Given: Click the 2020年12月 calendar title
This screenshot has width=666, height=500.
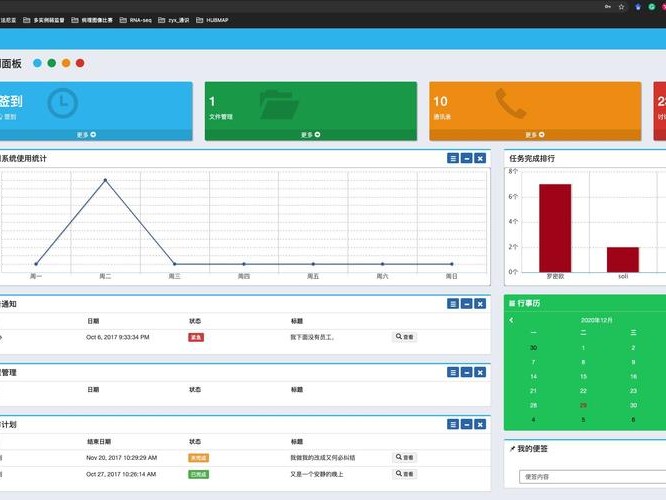Looking at the screenshot, I should [x=596, y=320].
